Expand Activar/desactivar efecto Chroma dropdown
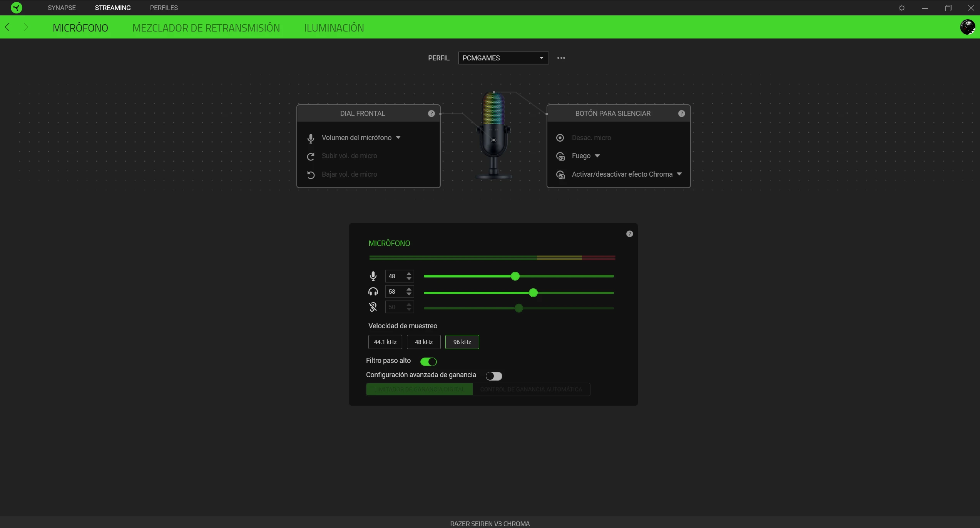The width and height of the screenshot is (980, 528). click(x=679, y=174)
